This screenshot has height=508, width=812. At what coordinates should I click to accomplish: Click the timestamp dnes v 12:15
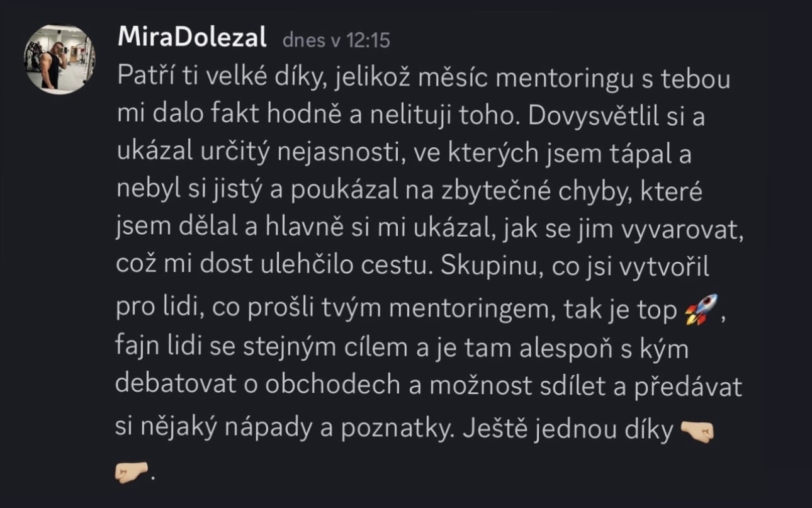point(336,40)
